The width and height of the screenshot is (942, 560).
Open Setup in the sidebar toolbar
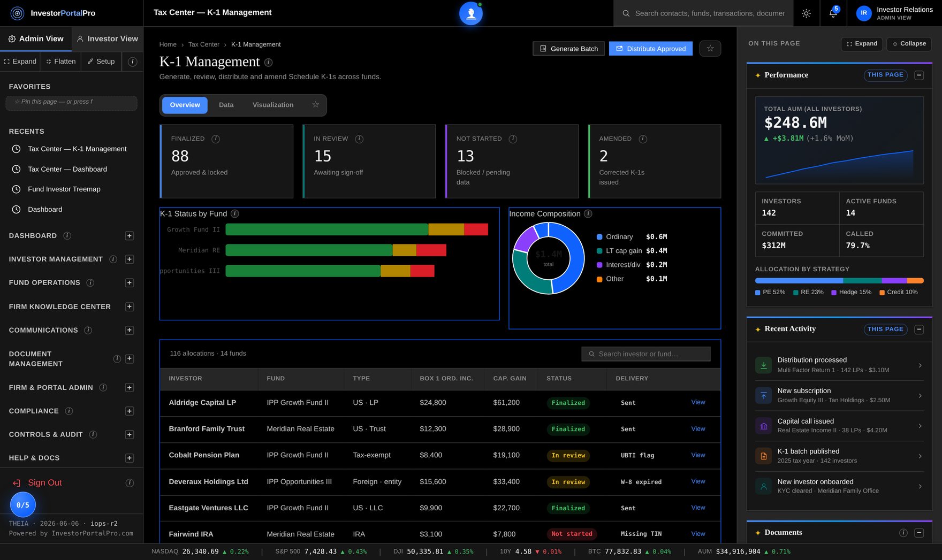point(101,62)
